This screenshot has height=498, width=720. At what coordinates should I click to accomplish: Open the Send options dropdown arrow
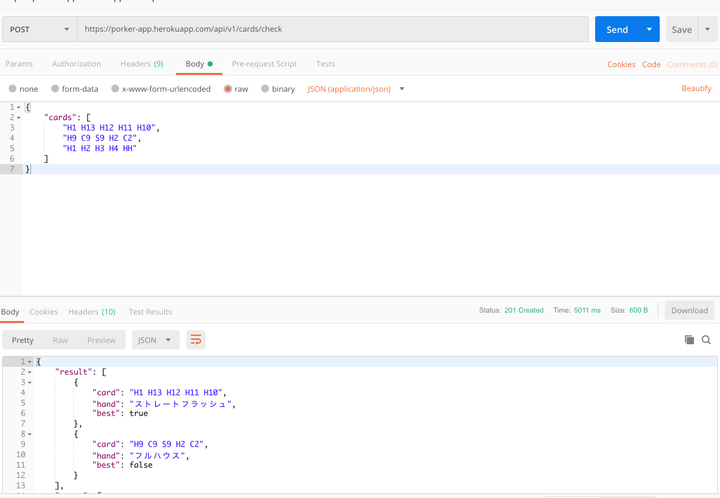coord(649,29)
